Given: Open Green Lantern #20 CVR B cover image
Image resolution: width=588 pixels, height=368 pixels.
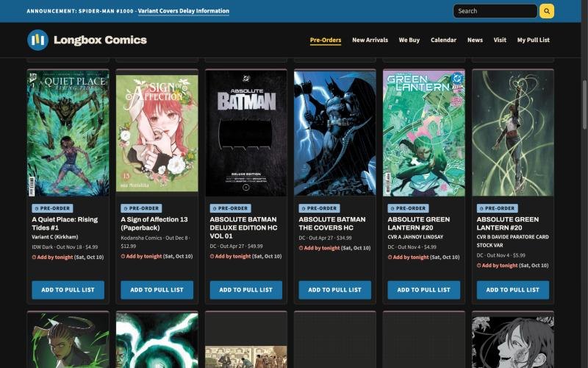Looking at the screenshot, I should coord(512,133).
